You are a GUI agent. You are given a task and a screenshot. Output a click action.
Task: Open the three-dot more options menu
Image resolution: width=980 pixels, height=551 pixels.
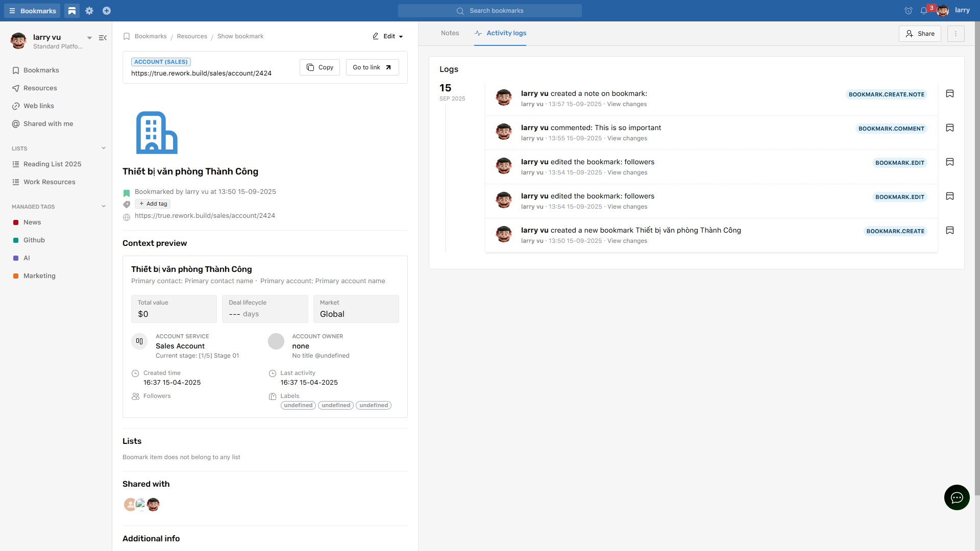955,34
